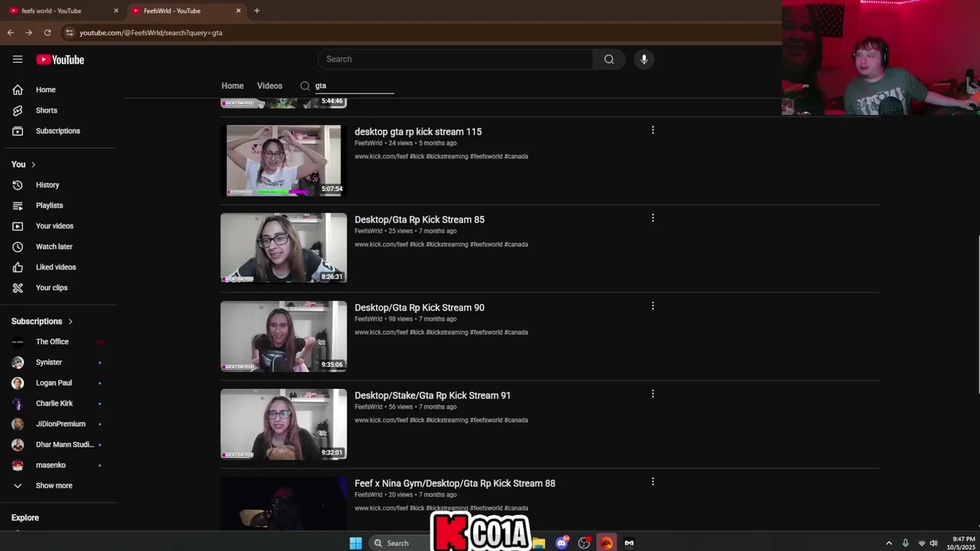Open File Explorer from taskbar
The width and height of the screenshot is (980, 551).
[539, 543]
